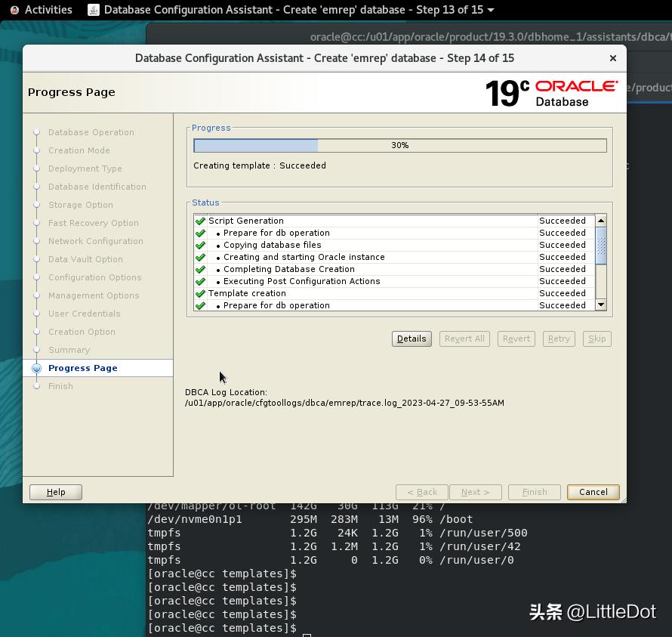Select the Creation Option step
Viewport: 672px width, 637px height.
[x=82, y=332]
